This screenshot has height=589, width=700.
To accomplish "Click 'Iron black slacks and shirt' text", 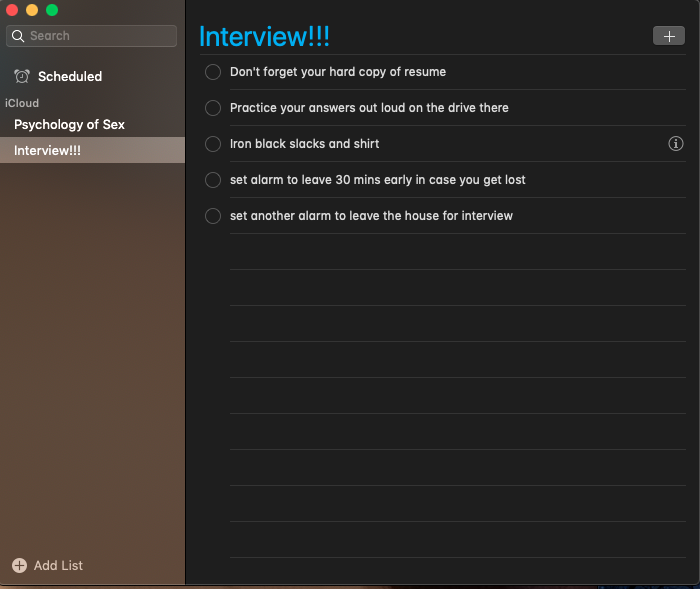I will [x=304, y=144].
